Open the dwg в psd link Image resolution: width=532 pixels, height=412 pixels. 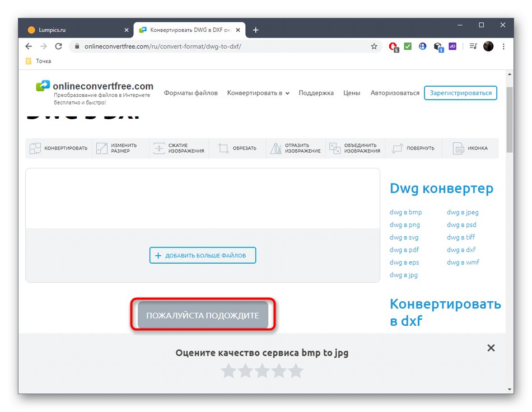(461, 225)
